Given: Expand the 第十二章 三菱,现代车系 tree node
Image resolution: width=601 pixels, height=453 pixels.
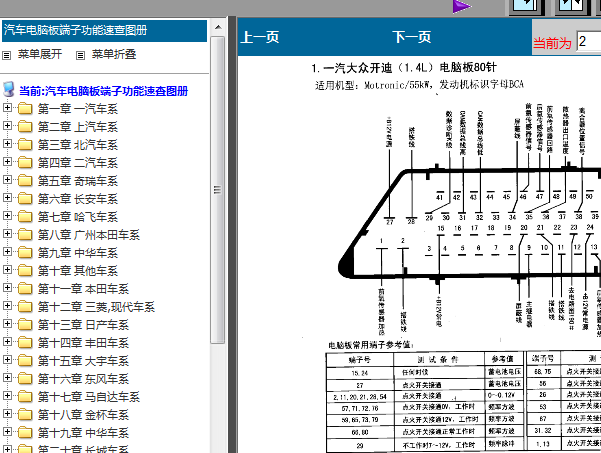Looking at the screenshot, I should pyautogui.click(x=7, y=305).
